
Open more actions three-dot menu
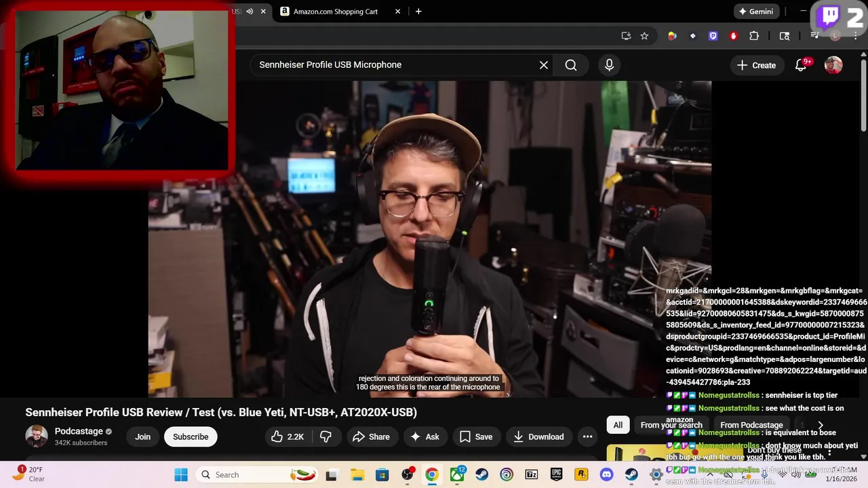pos(588,436)
